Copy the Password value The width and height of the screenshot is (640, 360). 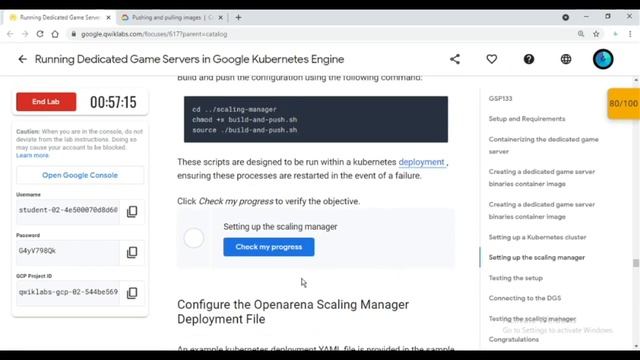132,252
